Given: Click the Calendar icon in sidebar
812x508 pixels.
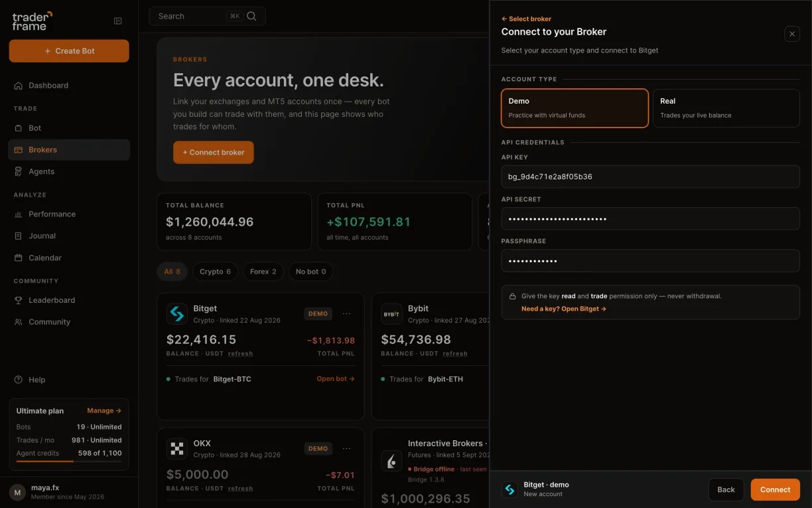Looking at the screenshot, I should coord(19,258).
